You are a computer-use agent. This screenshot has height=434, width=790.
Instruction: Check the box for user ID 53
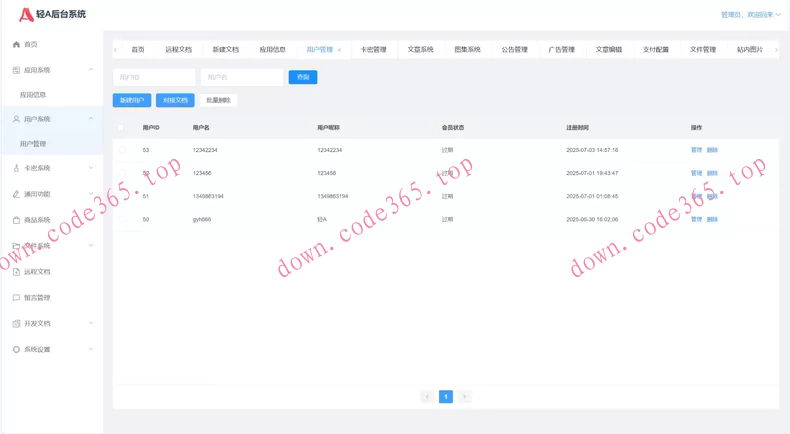point(122,150)
